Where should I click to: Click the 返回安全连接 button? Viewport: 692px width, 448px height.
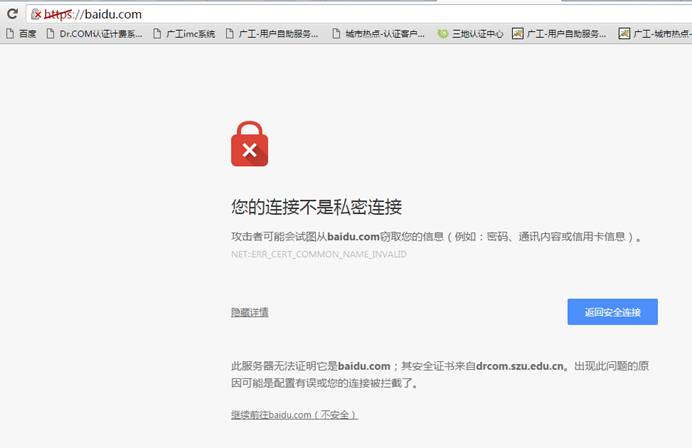tap(613, 312)
